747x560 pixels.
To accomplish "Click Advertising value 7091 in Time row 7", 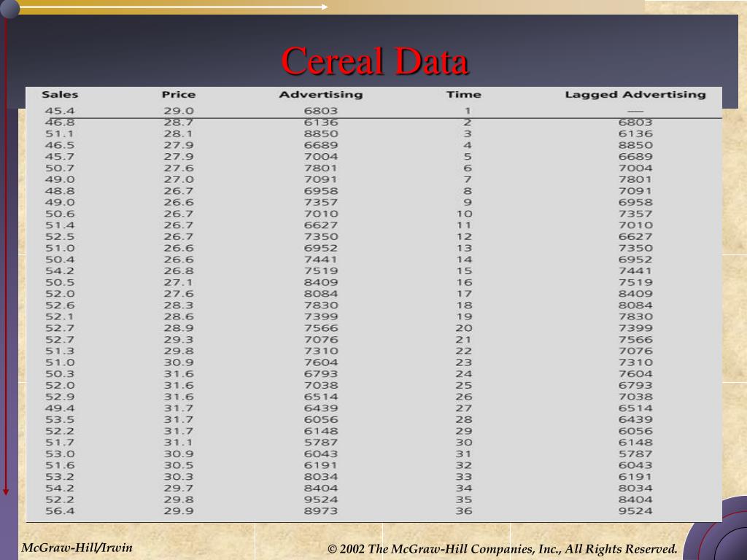I will (321, 179).
